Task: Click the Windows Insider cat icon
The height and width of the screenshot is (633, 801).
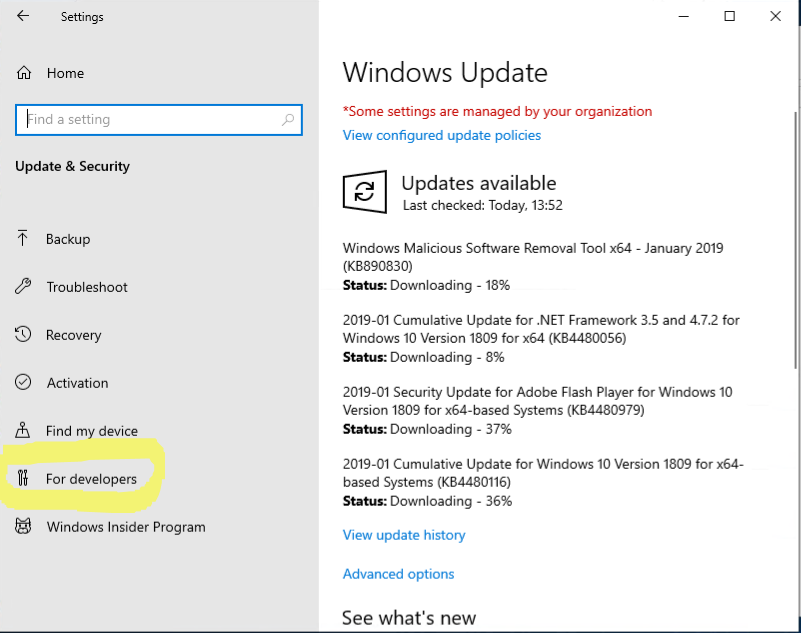Action: click(23, 526)
